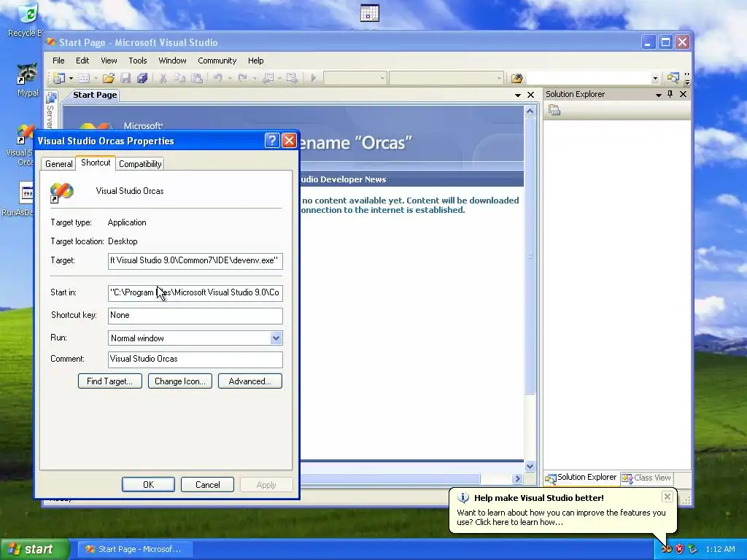Image resolution: width=747 pixels, height=560 pixels.
Task: Click the Save All icon
Action: (142, 78)
